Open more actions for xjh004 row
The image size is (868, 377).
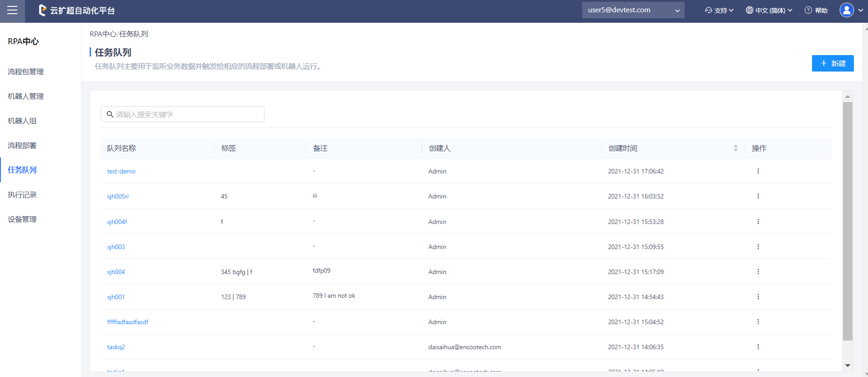point(758,272)
